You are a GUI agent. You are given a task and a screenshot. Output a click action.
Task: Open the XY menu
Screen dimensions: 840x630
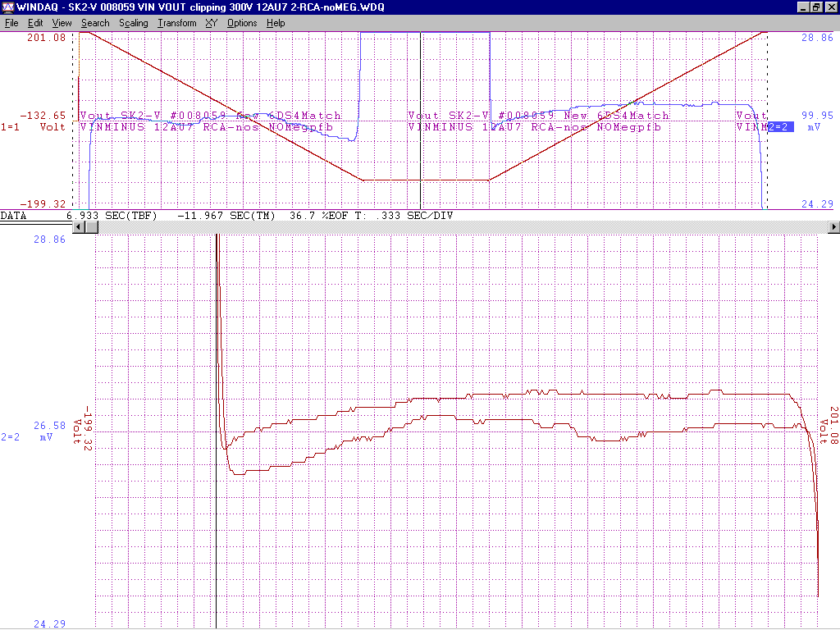pyautogui.click(x=211, y=23)
